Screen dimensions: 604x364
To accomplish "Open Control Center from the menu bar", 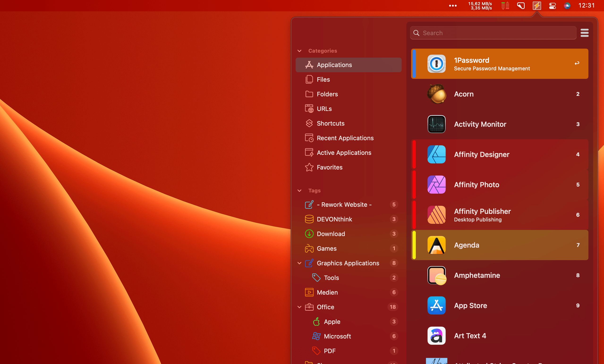I will pos(552,6).
